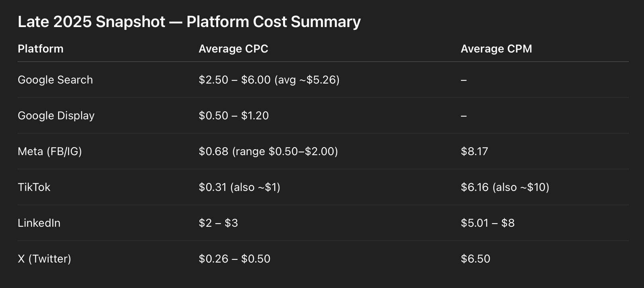Screen dimensions: 644x288
Task: Click the Meta (FB/IG) platform cell
Action: [50, 151]
